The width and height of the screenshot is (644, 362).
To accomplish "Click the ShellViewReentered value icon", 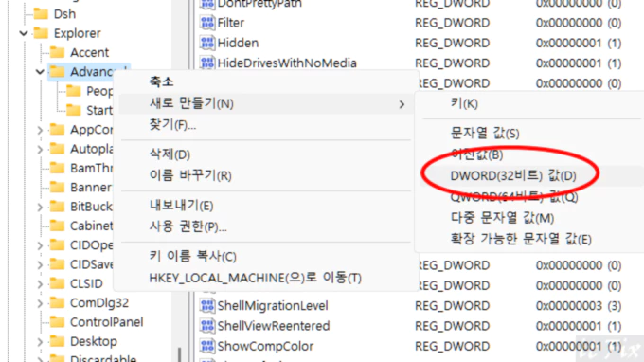I will (x=207, y=326).
